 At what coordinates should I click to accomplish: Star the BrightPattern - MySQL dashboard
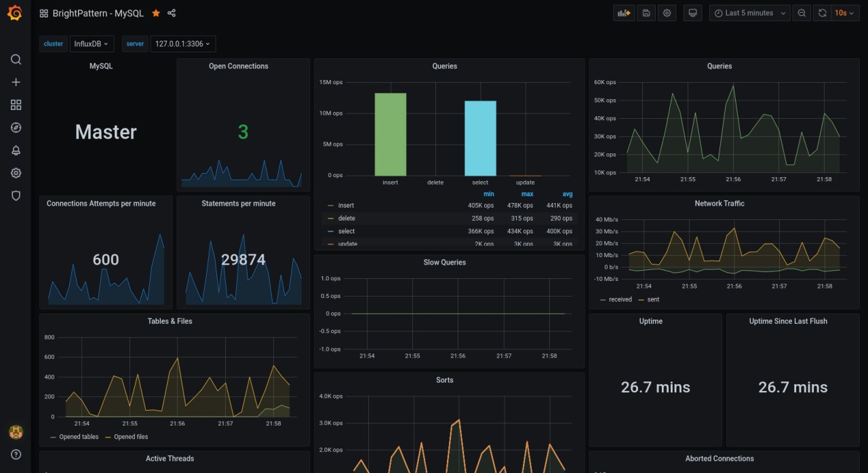[156, 13]
